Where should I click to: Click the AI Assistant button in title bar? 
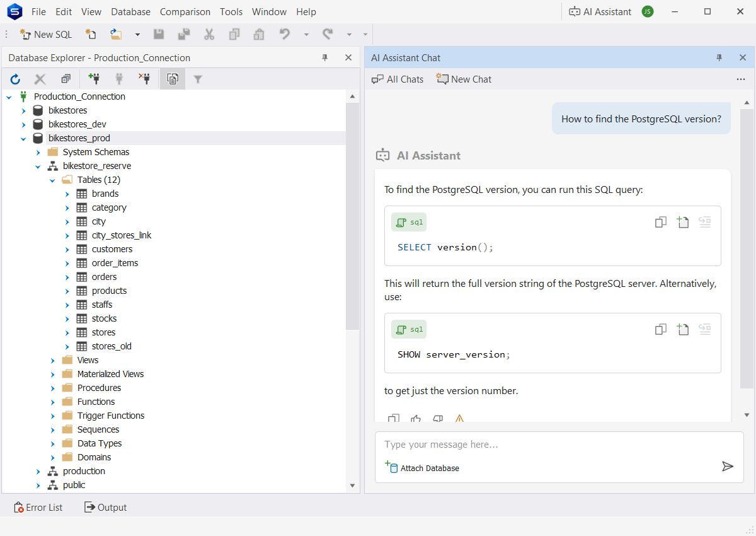click(x=600, y=11)
